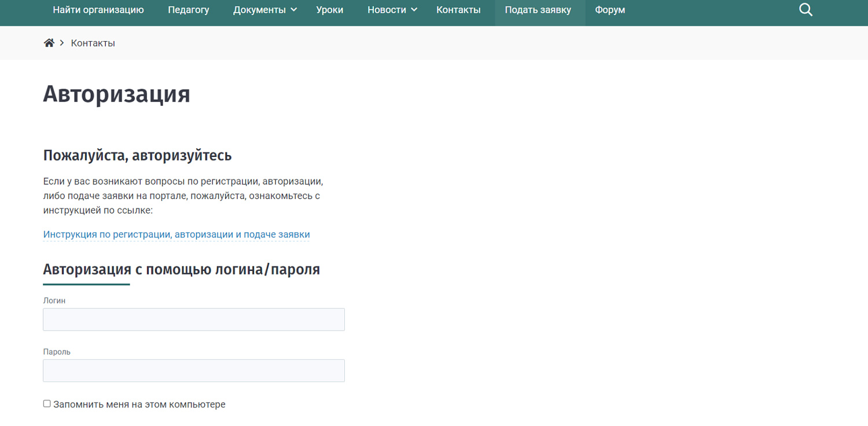This screenshot has height=426, width=868.
Task: Enable the Запомнить меня checkbox
Action: tap(47, 404)
